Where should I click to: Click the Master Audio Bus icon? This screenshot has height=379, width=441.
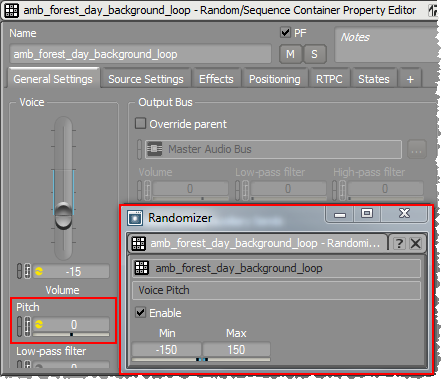155,149
